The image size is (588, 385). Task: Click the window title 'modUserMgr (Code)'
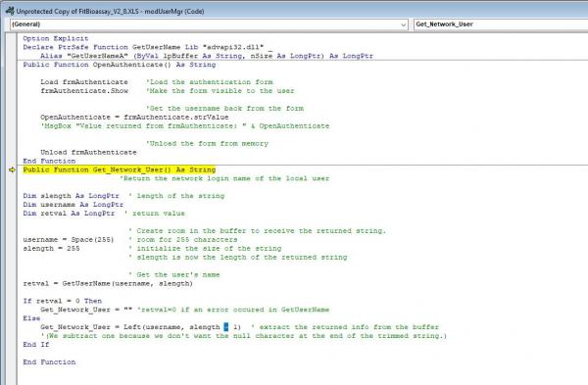(174, 12)
